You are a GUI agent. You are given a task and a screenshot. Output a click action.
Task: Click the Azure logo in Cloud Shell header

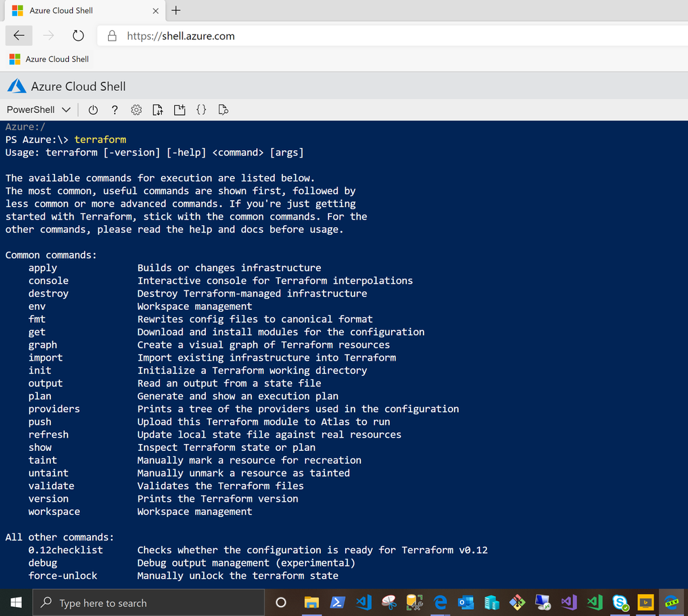tap(17, 86)
